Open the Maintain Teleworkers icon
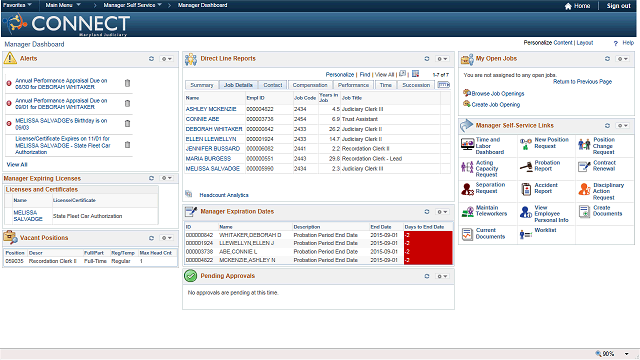This screenshot has width=640, height=360. click(x=467, y=212)
